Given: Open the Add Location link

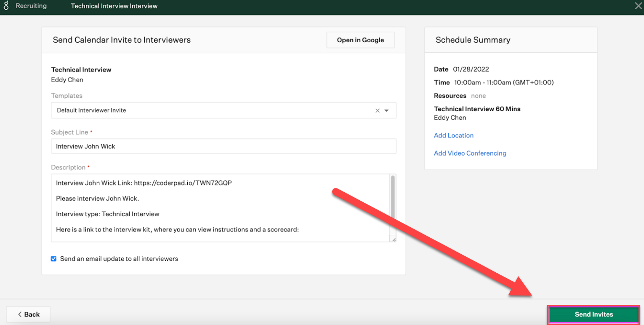Looking at the screenshot, I should click(453, 135).
